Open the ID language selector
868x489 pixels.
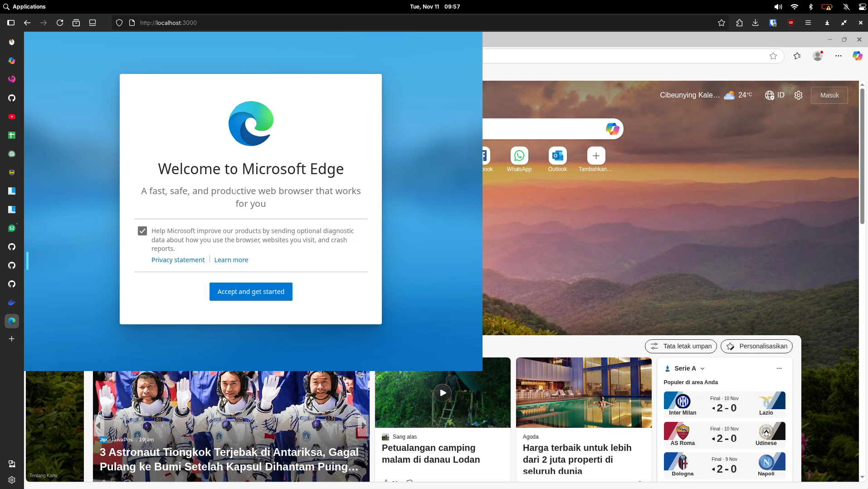(775, 95)
